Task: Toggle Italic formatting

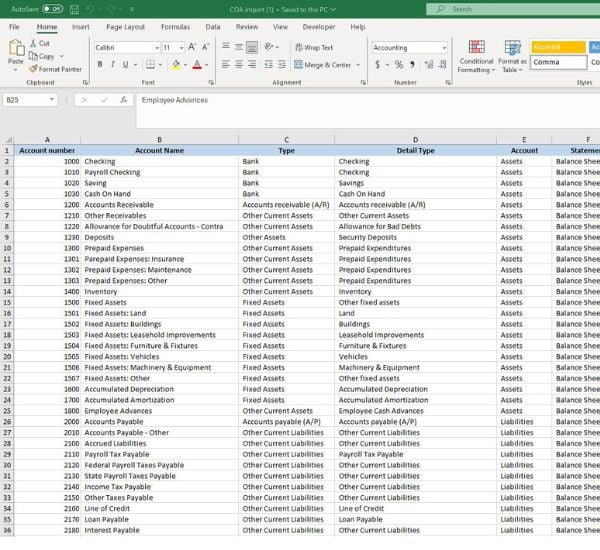Action: [x=113, y=64]
